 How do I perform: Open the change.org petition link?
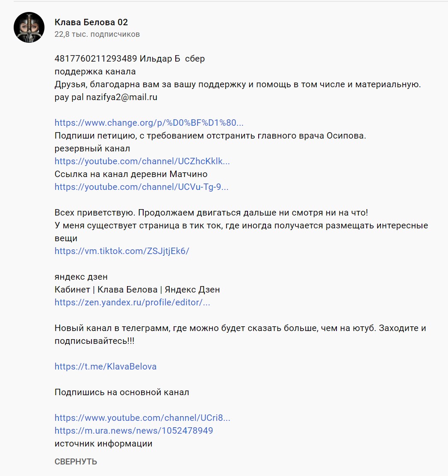tap(149, 123)
